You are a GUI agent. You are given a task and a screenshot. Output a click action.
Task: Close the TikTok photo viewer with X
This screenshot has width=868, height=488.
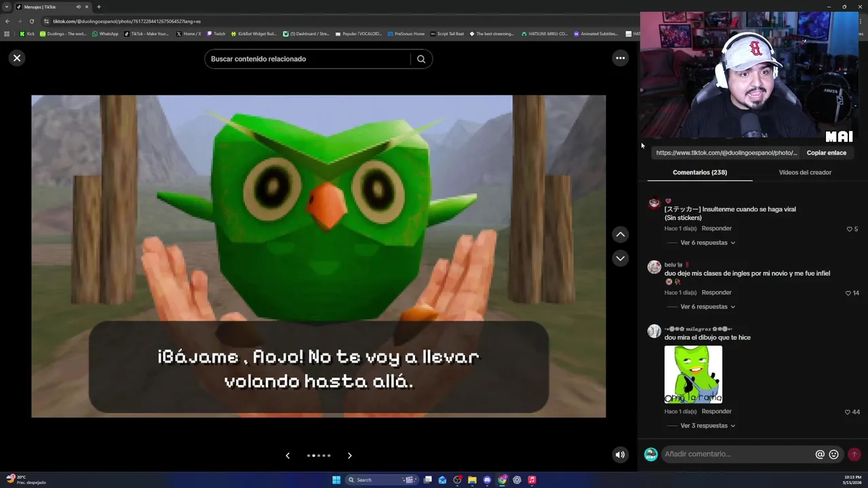pos(17,58)
